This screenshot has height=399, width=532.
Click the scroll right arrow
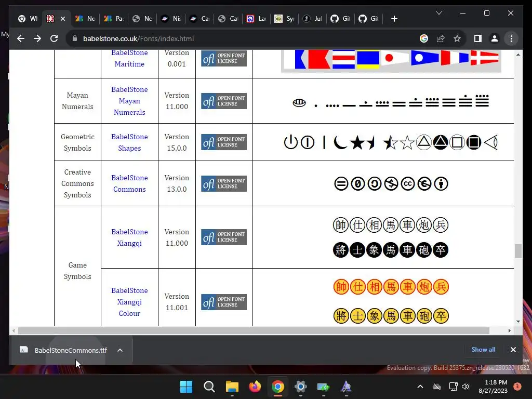tap(509, 330)
